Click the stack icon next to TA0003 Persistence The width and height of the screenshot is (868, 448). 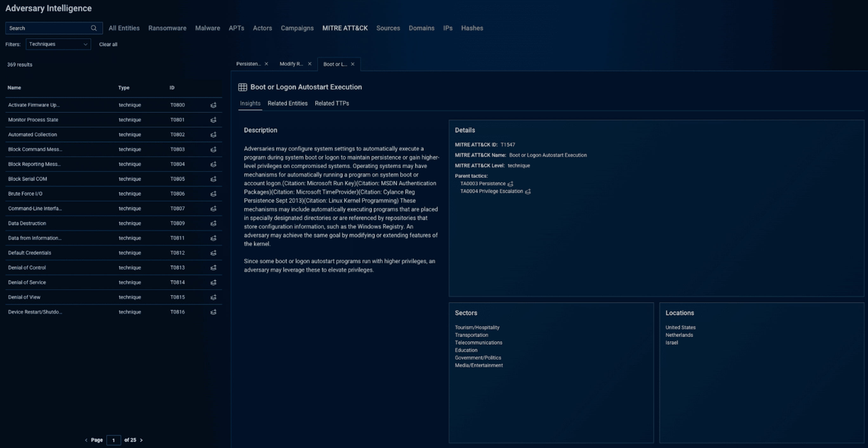tap(511, 184)
